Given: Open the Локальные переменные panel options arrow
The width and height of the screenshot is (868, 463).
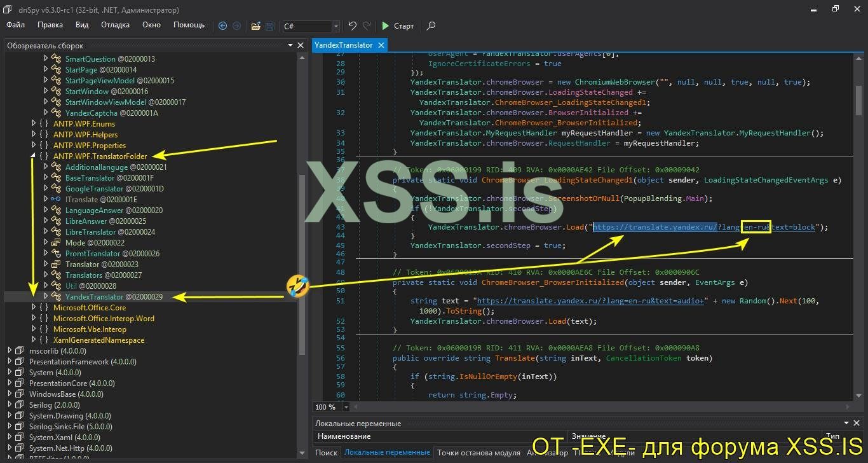Looking at the screenshot, I should (x=847, y=423).
